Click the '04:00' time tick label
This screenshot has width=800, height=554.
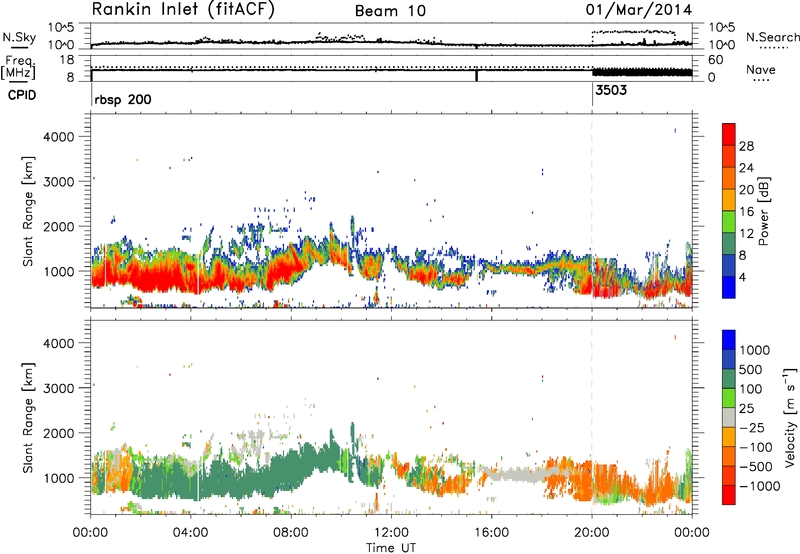[x=191, y=533]
